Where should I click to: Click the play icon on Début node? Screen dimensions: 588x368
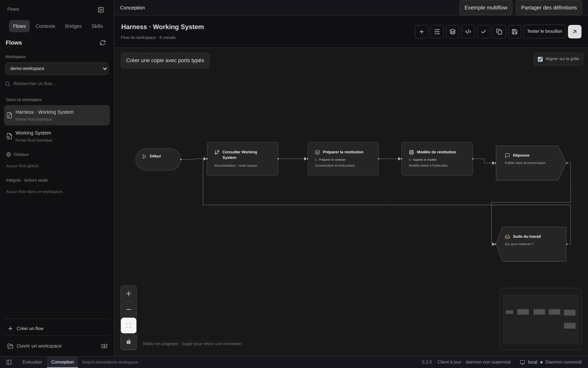click(144, 156)
